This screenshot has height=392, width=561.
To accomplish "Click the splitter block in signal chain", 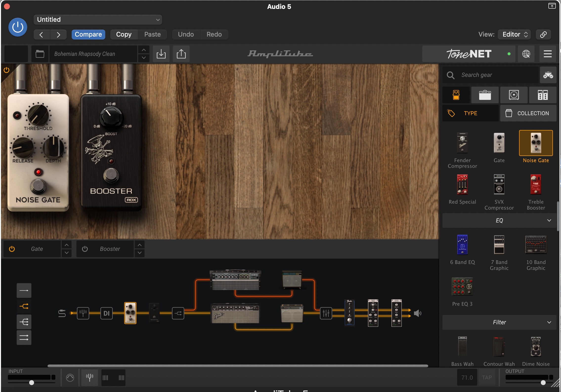I will click(178, 313).
